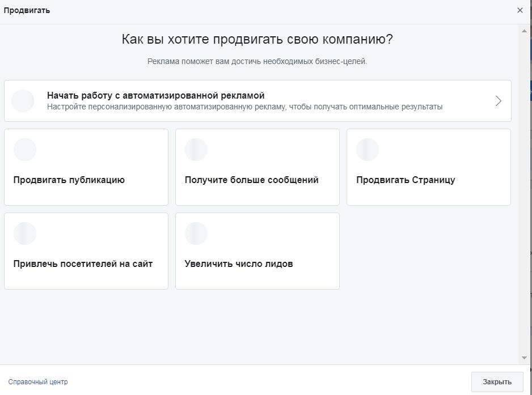
Task: Open the automated ads option
Action: 257,101
